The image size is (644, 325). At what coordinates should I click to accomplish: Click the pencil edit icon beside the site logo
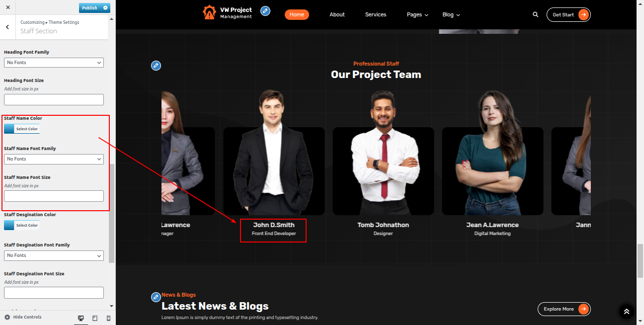[x=265, y=11]
